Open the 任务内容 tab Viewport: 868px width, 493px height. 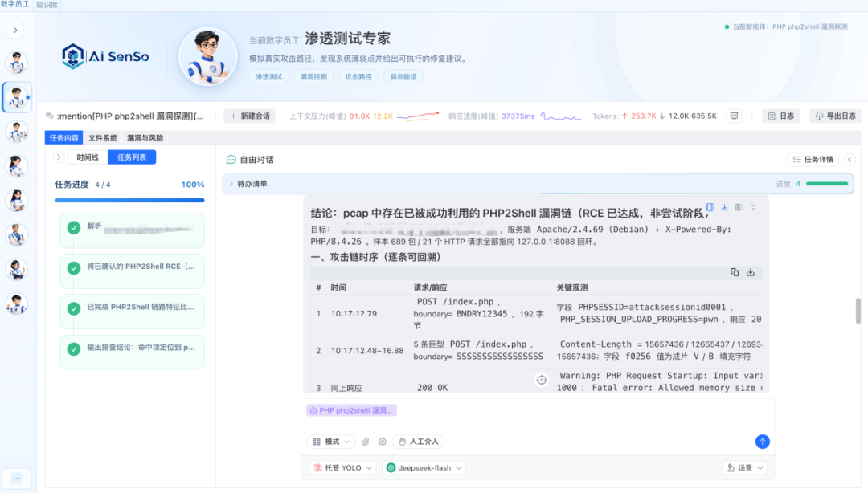pyautogui.click(x=63, y=138)
